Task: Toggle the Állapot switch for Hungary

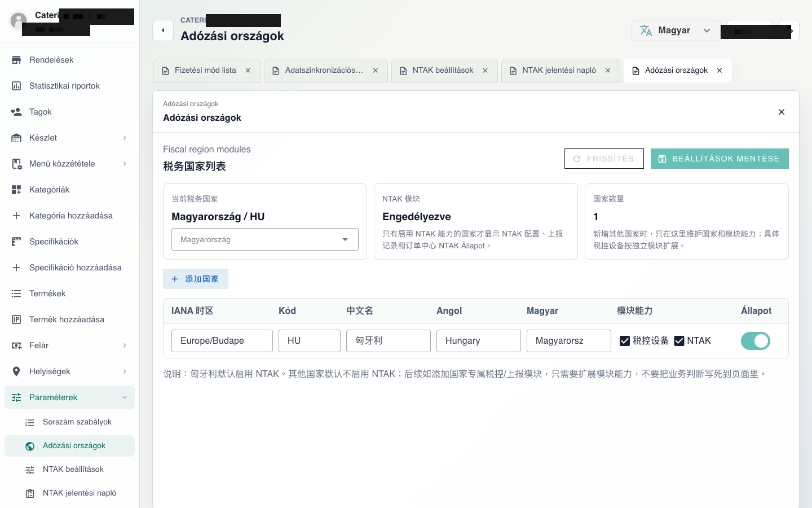Action: click(756, 341)
